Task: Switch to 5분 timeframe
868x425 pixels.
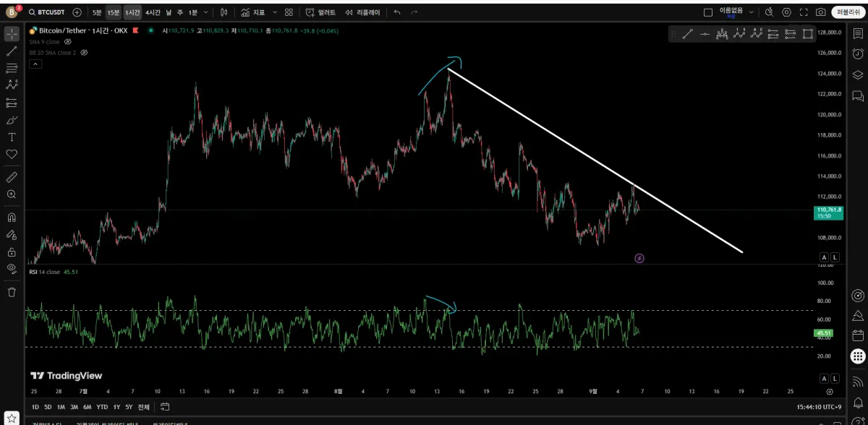Action: point(97,12)
